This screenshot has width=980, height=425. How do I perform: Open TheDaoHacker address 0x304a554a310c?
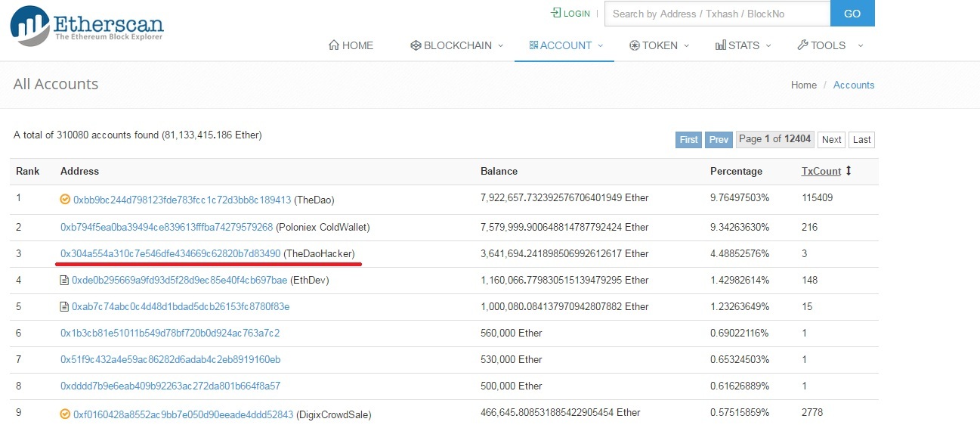click(171, 253)
